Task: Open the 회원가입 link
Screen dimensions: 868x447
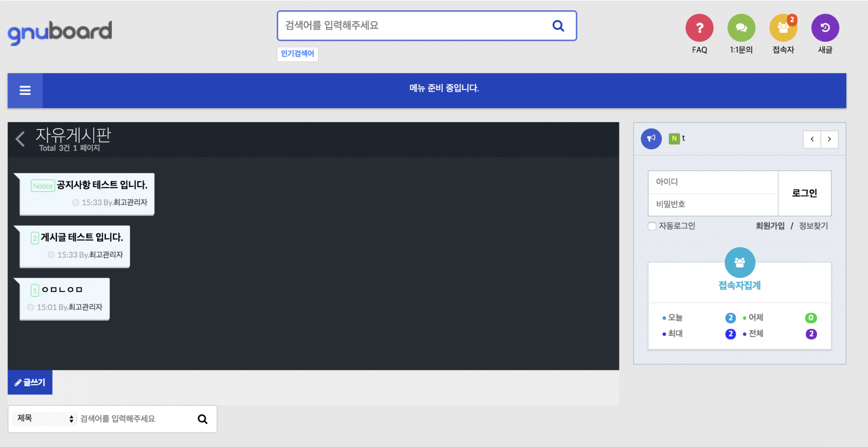Action: pyautogui.click(x=770, y=226)
